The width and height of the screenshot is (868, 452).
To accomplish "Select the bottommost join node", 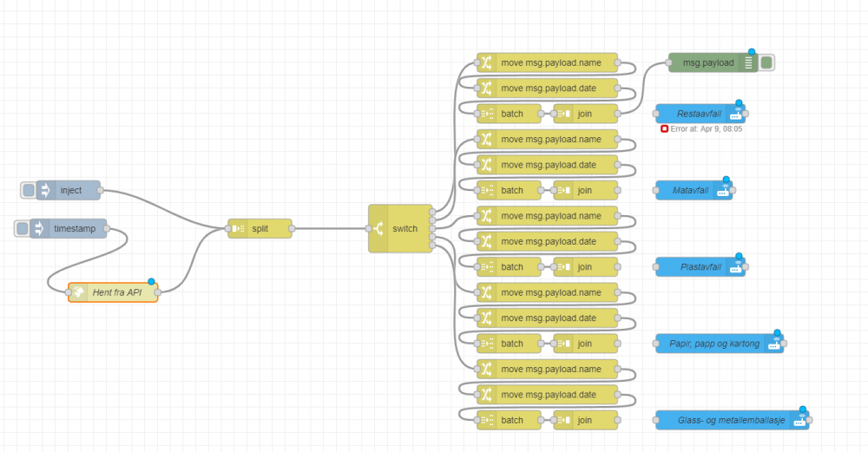I will pyautogui.click(x=585, y=420).
